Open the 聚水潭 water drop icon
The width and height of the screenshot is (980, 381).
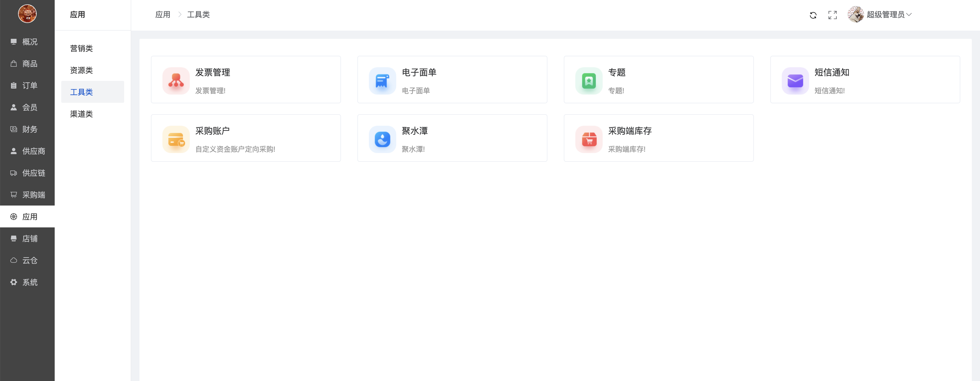click(382, 139)
